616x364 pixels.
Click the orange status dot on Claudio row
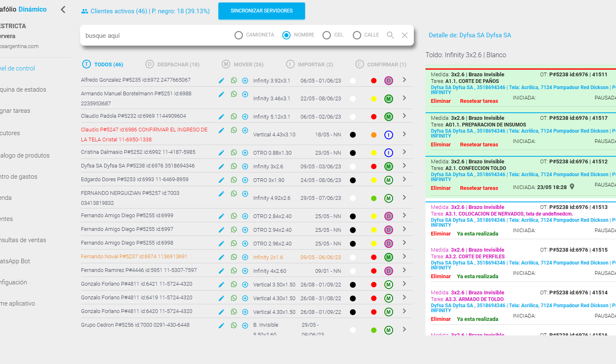tap(374, 135)
